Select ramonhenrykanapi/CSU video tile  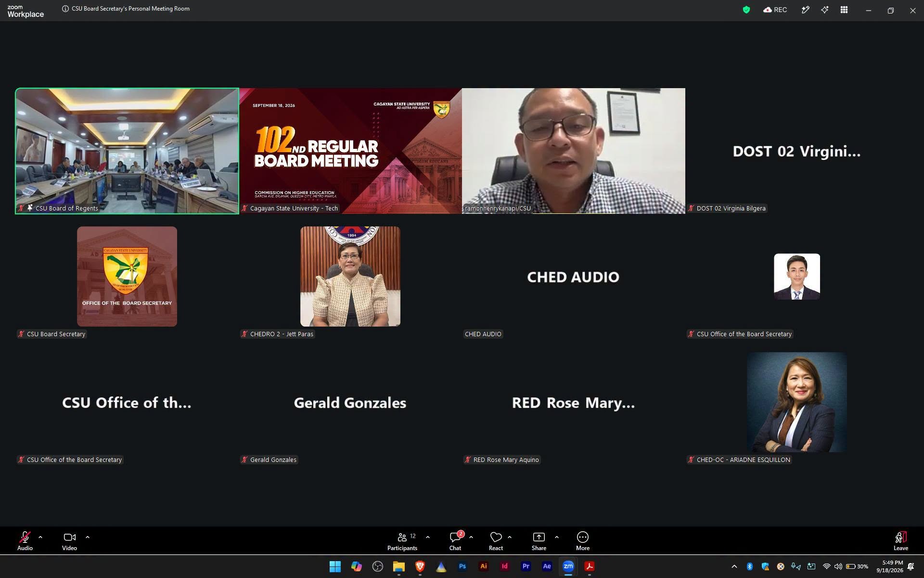pos(574,151)
